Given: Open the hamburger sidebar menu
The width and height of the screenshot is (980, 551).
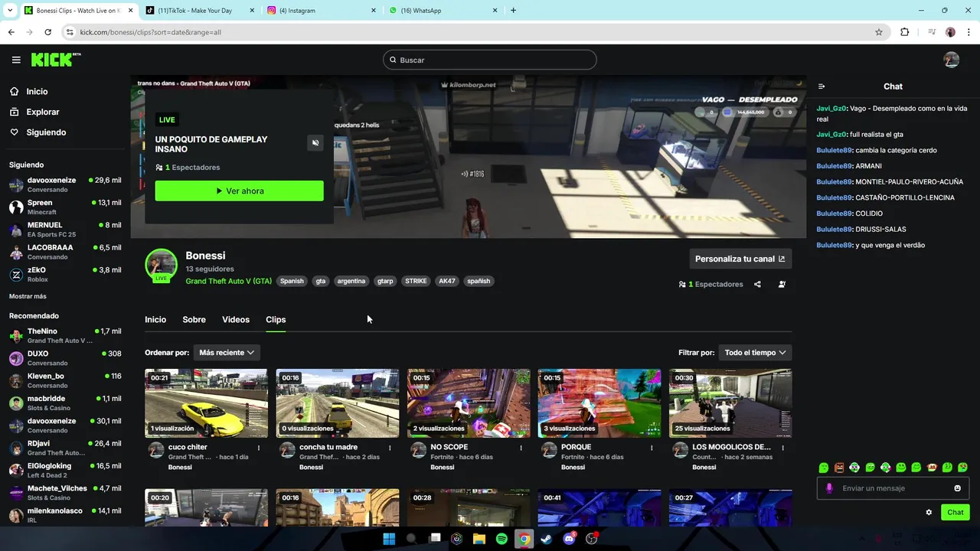Looking at the screenshot, I should [16, 60].
